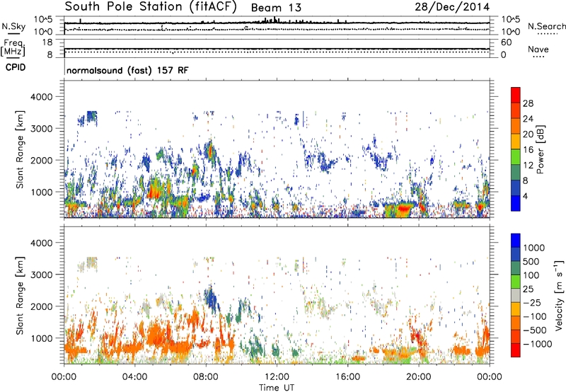Click the "Time UT" axis title
566x392 pixels.
click(277, 388)
